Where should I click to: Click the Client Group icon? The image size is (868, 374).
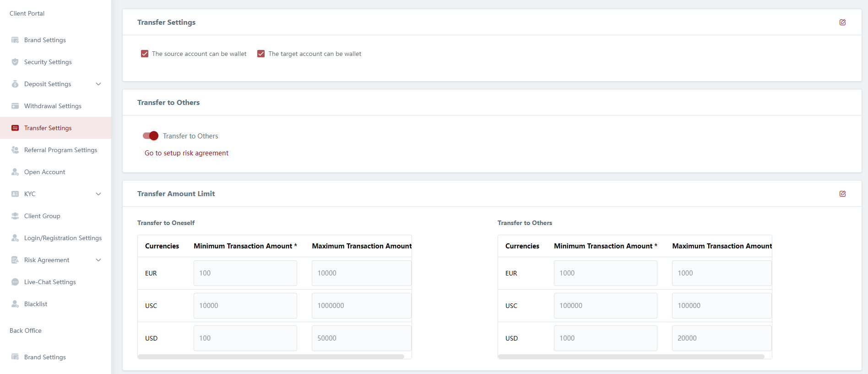click(x=15, y=216)
